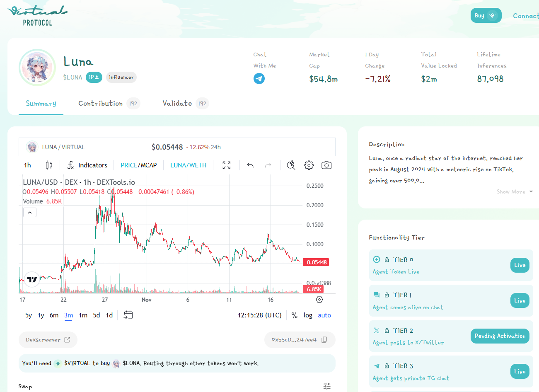
Task: Click the $54.8m market cap value
Action: click(324, 79)
